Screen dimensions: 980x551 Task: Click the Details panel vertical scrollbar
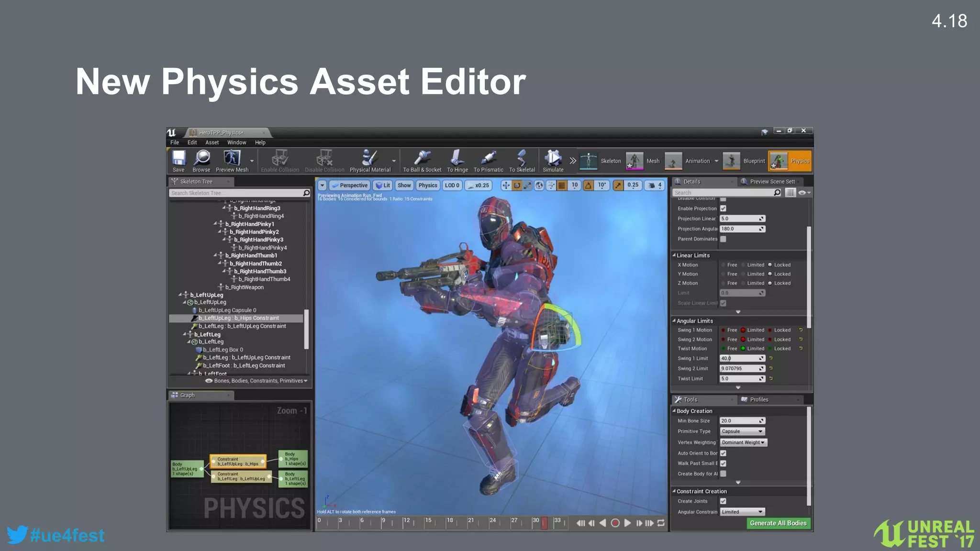click(x=809, y=276)
